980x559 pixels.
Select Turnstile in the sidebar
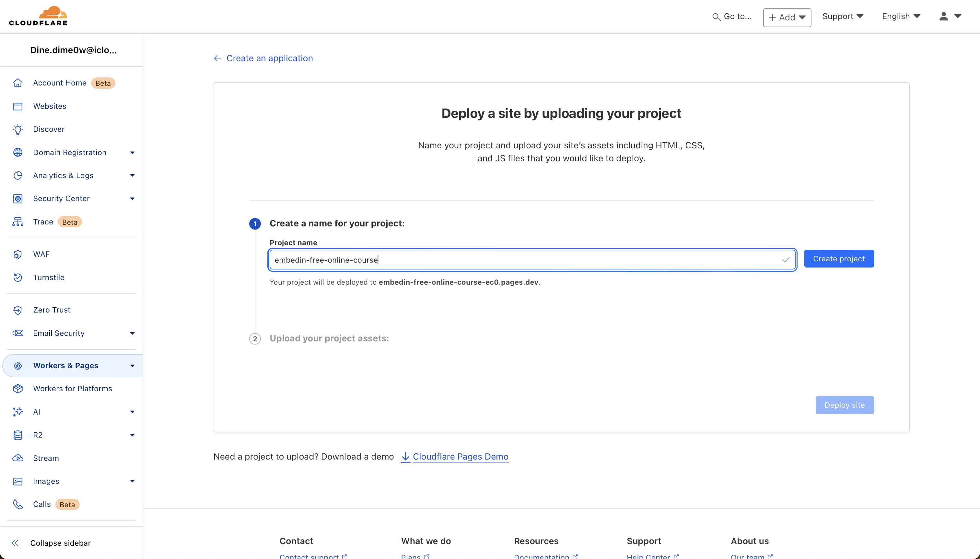(49, 277)
